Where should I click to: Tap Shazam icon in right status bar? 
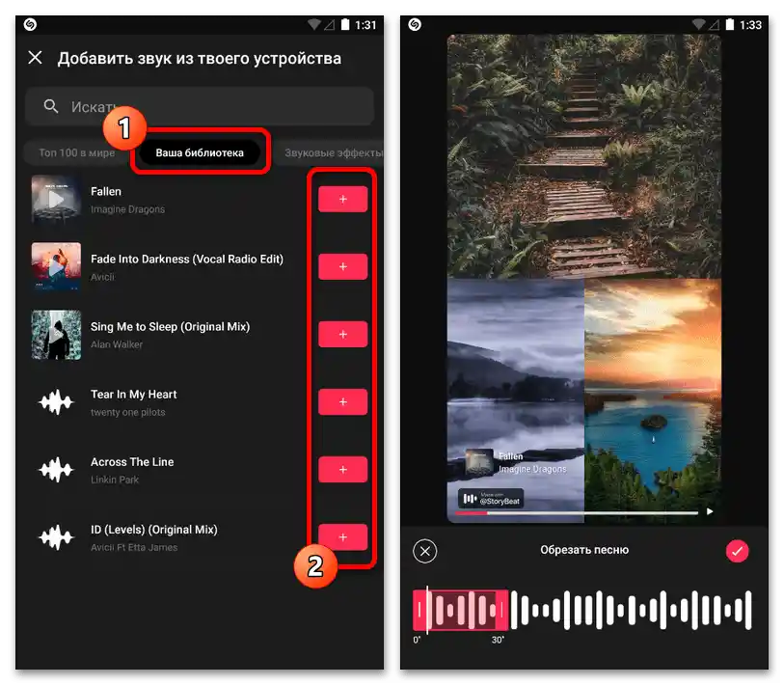[x=415, y=24]
